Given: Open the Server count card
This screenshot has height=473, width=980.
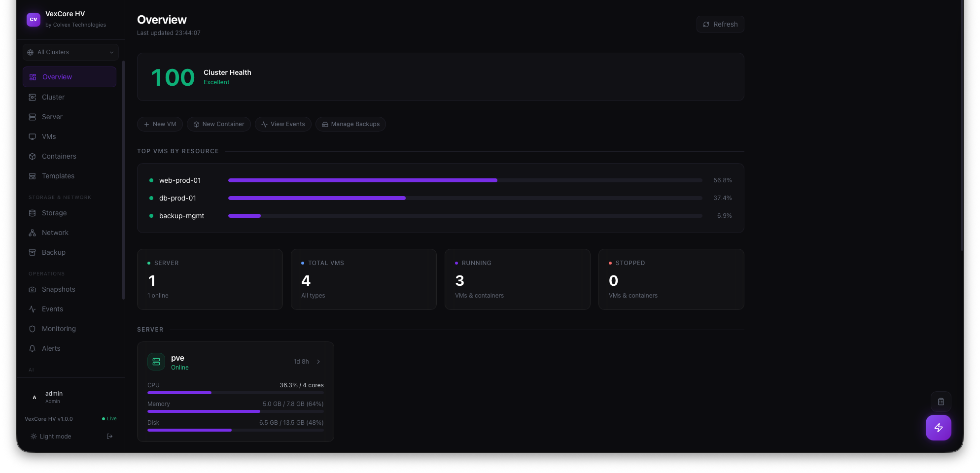Looking at the screenshot, I should point(210,279).
